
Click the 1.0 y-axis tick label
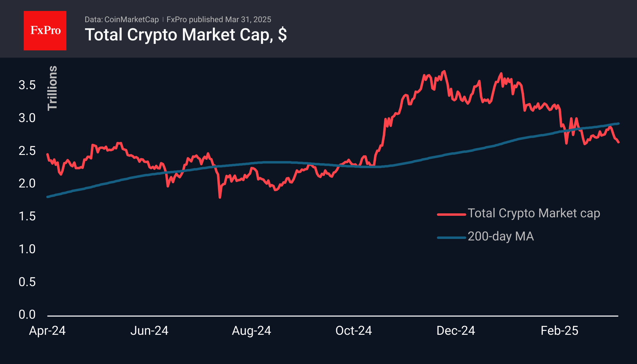click(x=27, y=249)
